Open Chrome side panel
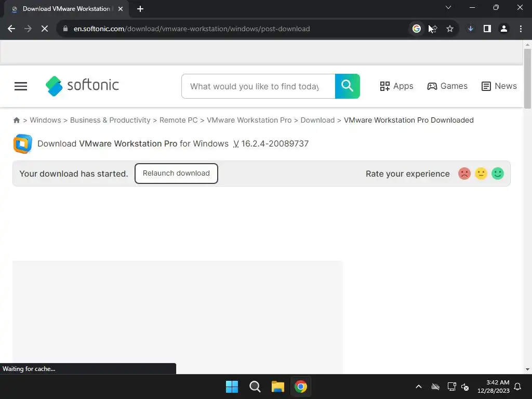This screenshot has height=399, width=532. tap(487, 29)
